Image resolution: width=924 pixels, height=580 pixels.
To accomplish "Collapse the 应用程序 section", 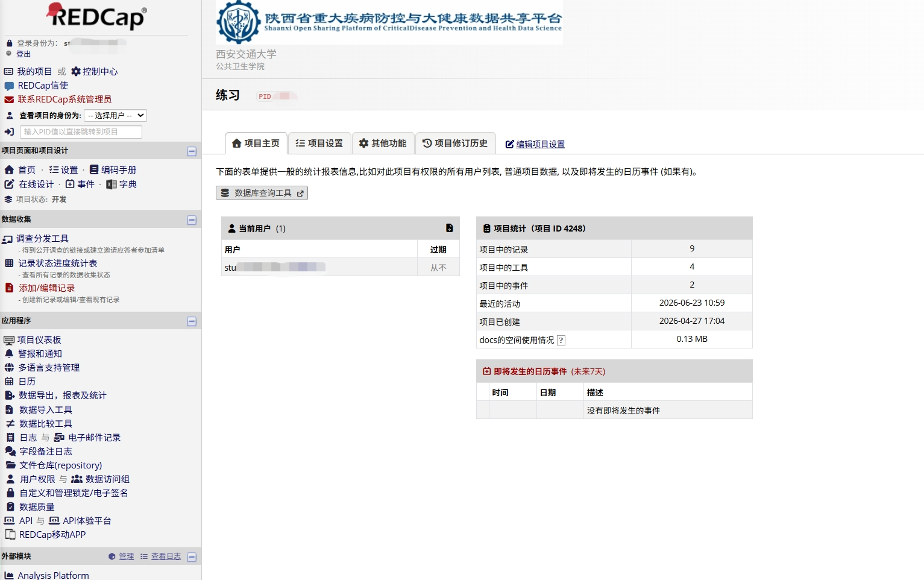I will [x=192, y=321].
